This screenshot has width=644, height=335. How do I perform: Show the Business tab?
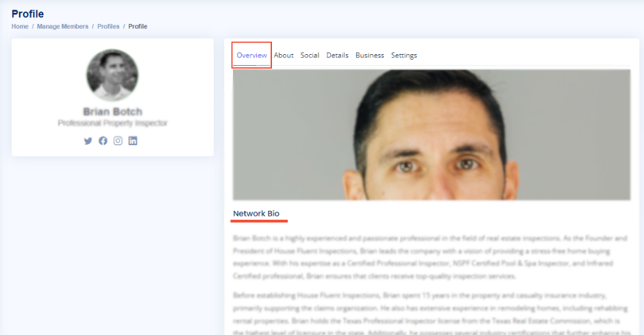369,55
